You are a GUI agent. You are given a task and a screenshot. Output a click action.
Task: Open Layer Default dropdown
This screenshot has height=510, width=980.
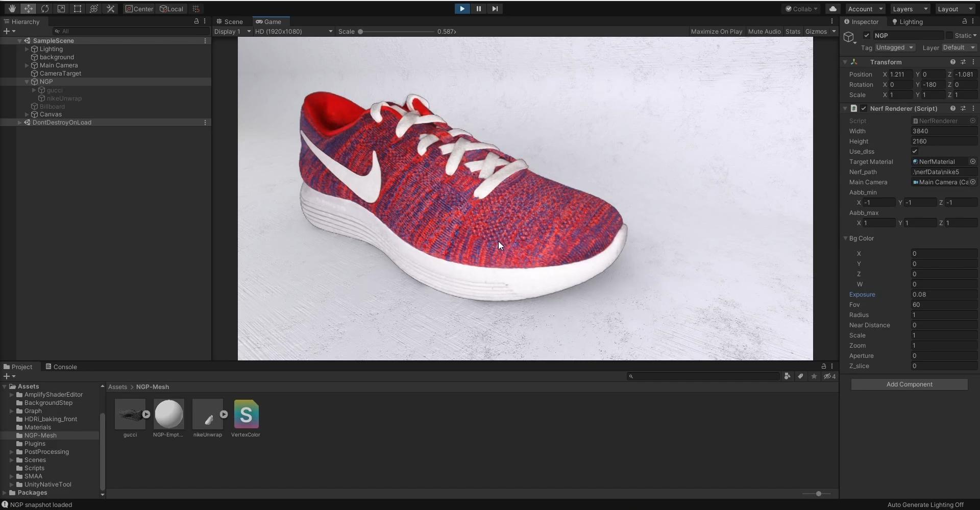[x=959, y=47]
